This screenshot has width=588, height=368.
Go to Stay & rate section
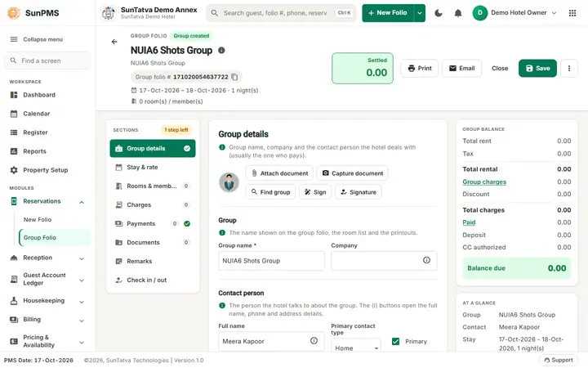click(153, 167)
